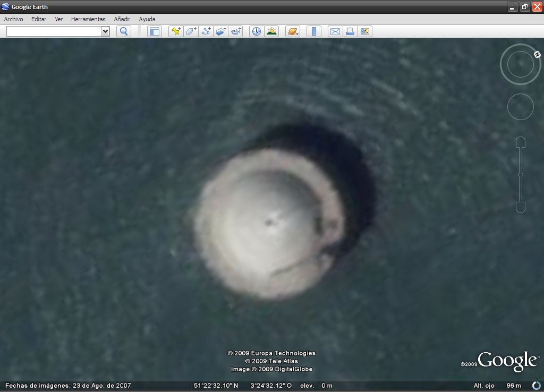Zoom out using the slider's bottom end

click(521, 208)
